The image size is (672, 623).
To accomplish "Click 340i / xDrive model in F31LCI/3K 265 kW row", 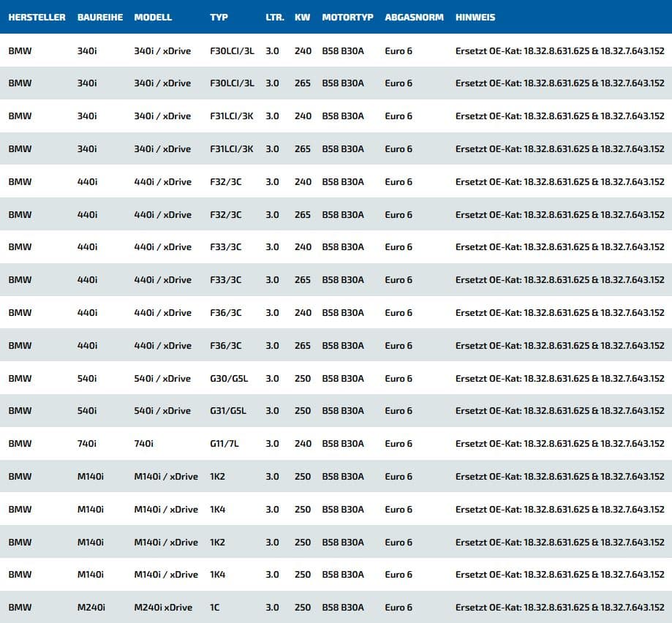I will pyautogui.click(x=162, y=148).
